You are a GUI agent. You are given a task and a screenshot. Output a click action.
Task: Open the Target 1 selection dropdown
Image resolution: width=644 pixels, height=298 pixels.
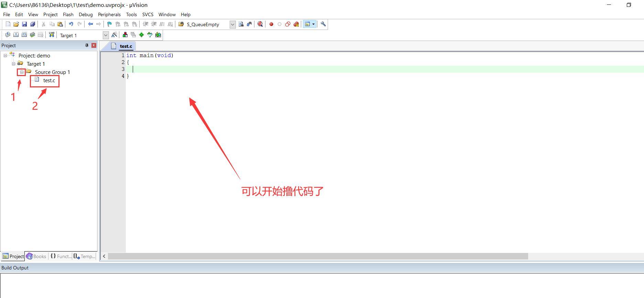pyautogui.click(x=106, y=35)
